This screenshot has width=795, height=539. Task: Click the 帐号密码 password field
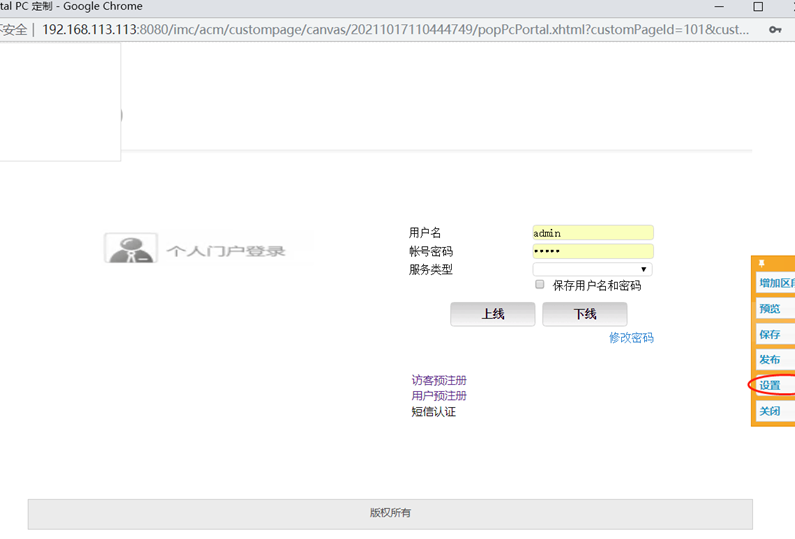(x=592, y=251)
